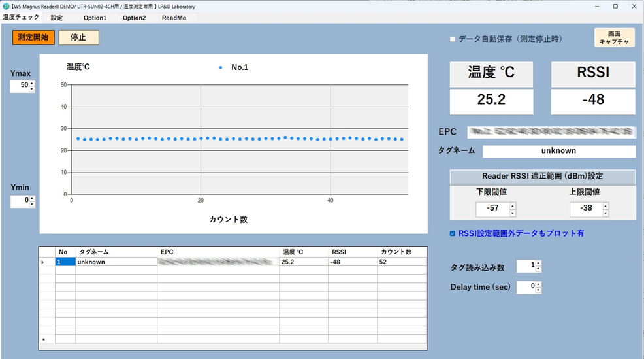Click the No.1 legend marker in chart
Image resolution: width=644 pixels, height=359 pixels.
221,67
